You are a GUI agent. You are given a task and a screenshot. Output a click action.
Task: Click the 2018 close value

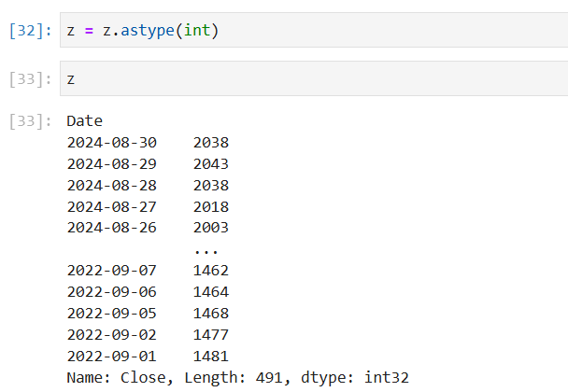[x=211, y=206]
